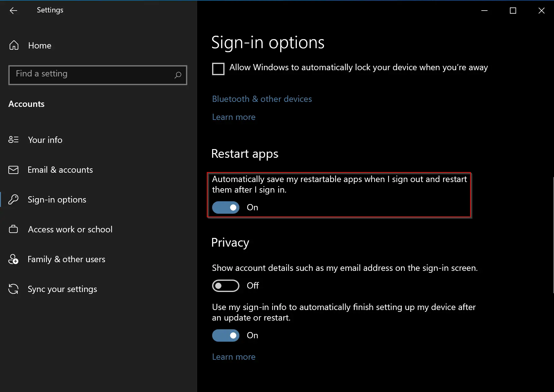Open Bluetooth & other devices link
This screenshot has width=554, height=392.
[262, 99]
